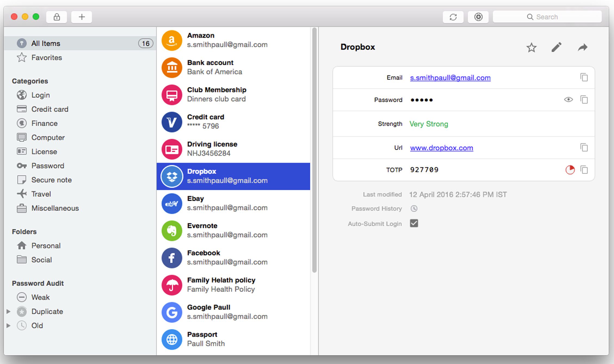Open the Password History clock icon
The height and width of the screenshot is (364, 614).
(x=414, y=209)
